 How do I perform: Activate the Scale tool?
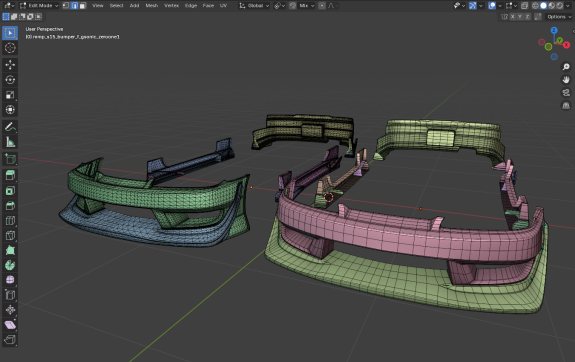tap(10, 95)
